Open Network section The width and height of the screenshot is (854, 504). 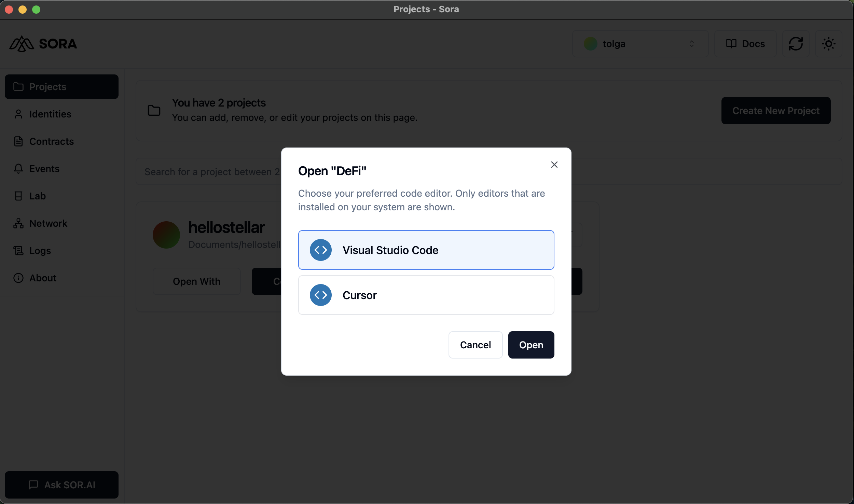click(61, 223)
